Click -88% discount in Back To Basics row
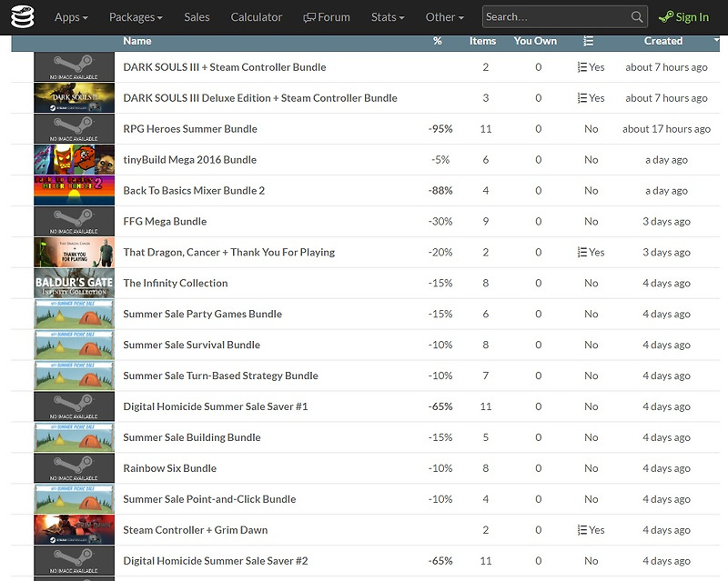This screenshot has height=581, width=728. pos(440,191)
